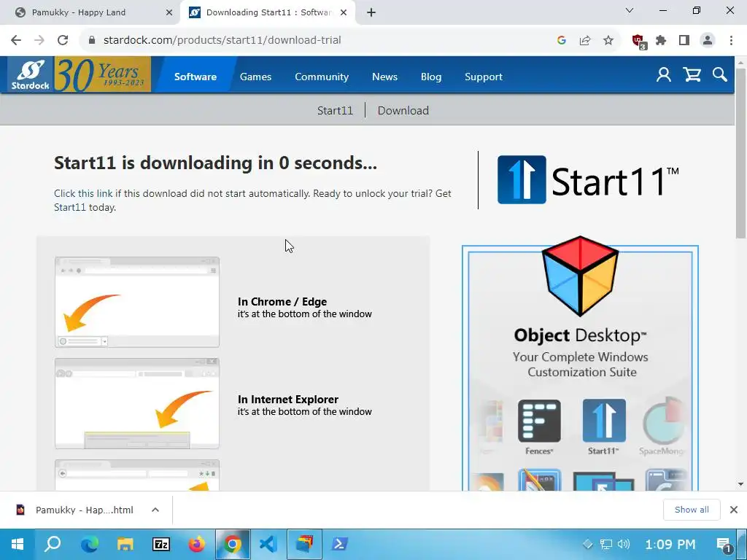This screenshot has height=560, width=747.
Task: Click the "Click this link" download link
Action: coord(83,193)
